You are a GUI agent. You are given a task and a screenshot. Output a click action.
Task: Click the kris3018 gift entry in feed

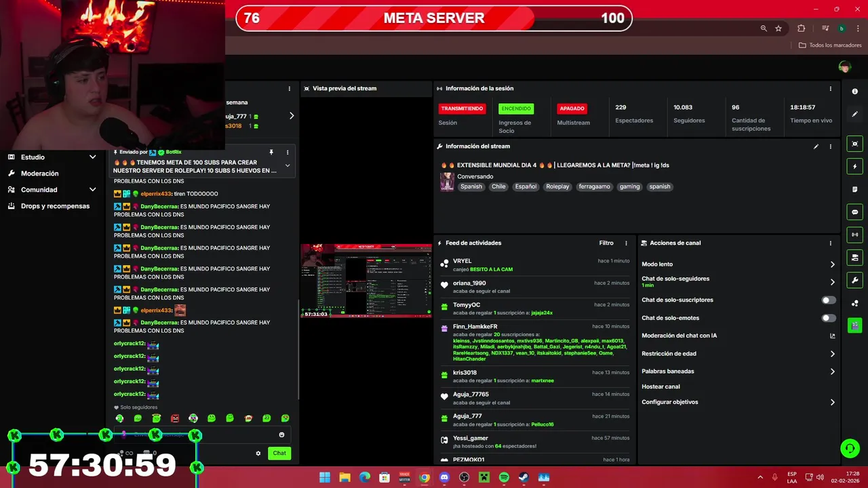(x=536, y=376)
